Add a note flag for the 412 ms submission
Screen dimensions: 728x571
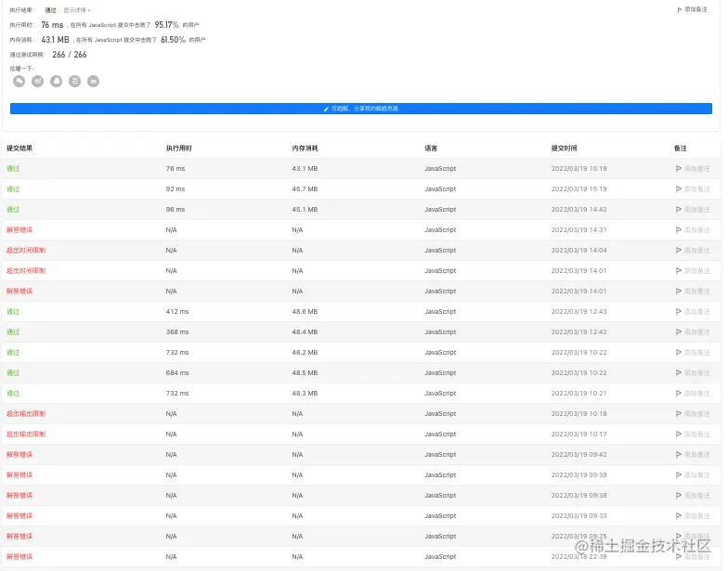pos(693,312)
